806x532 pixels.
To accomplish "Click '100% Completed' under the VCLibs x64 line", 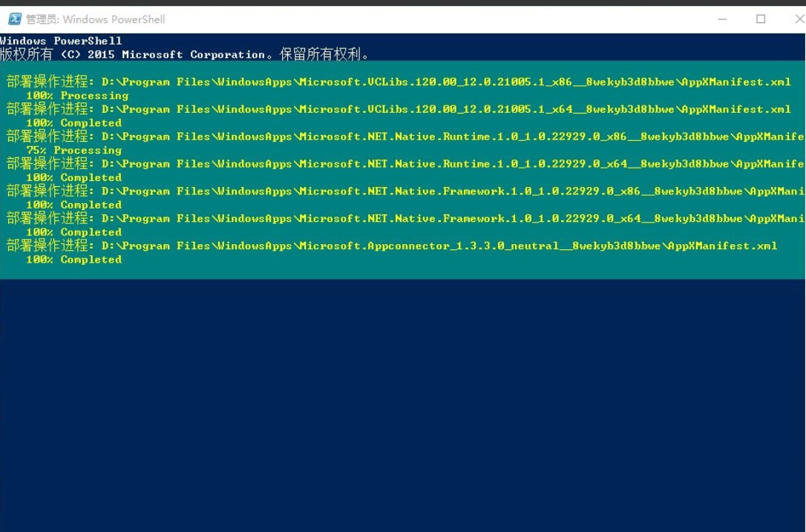I will point(73,123).
